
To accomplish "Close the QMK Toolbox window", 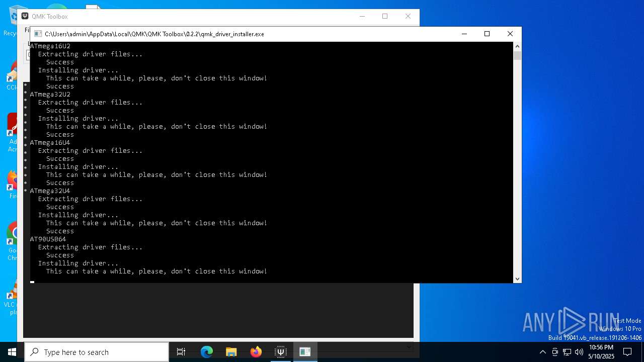I will tap(408, 16).
